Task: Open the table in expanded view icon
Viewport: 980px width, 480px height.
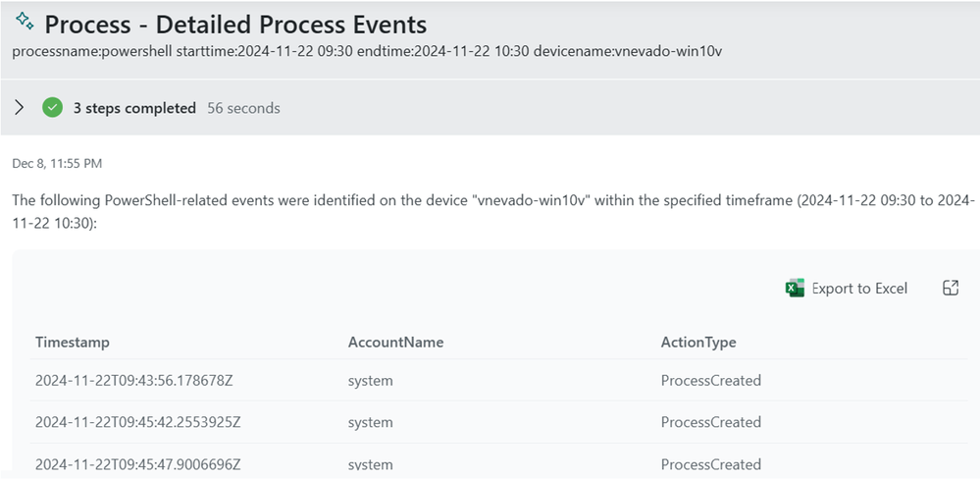Action: [951, 288]
